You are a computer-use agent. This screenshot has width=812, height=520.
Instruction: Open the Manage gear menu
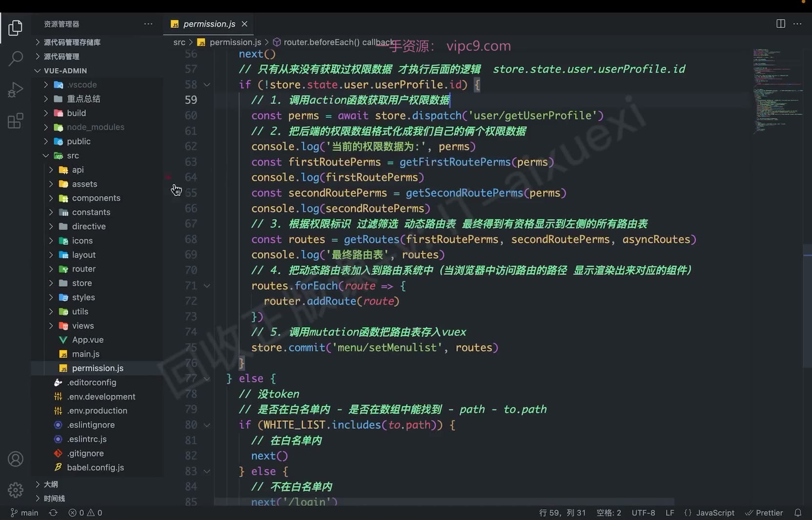[15, 490]
